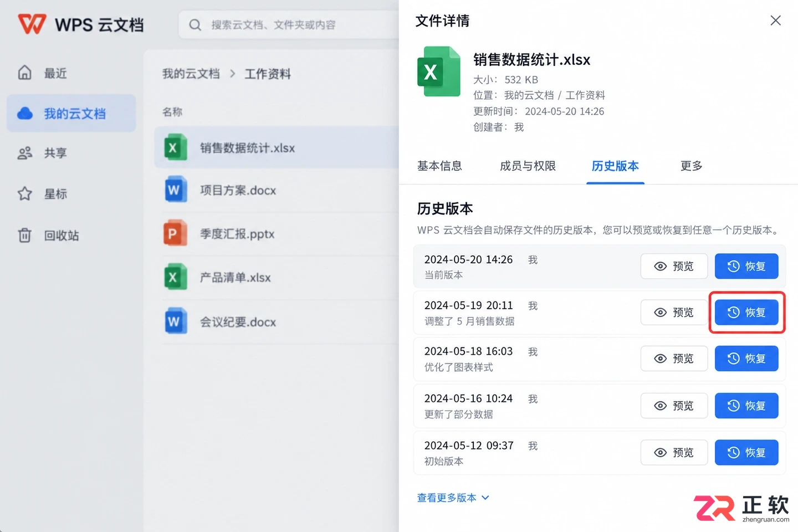Click the PowerPoint icon of 季度汇报.pptx

tap(175, 233)
